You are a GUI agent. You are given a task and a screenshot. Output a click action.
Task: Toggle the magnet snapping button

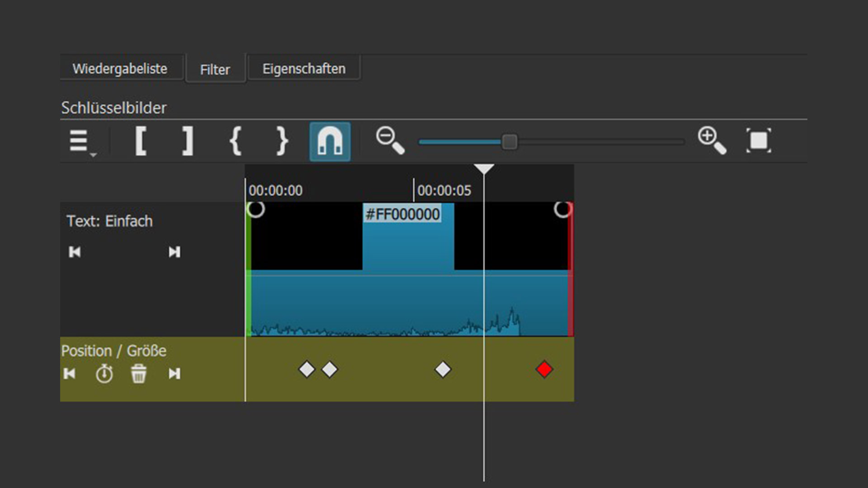click(330, 141)
